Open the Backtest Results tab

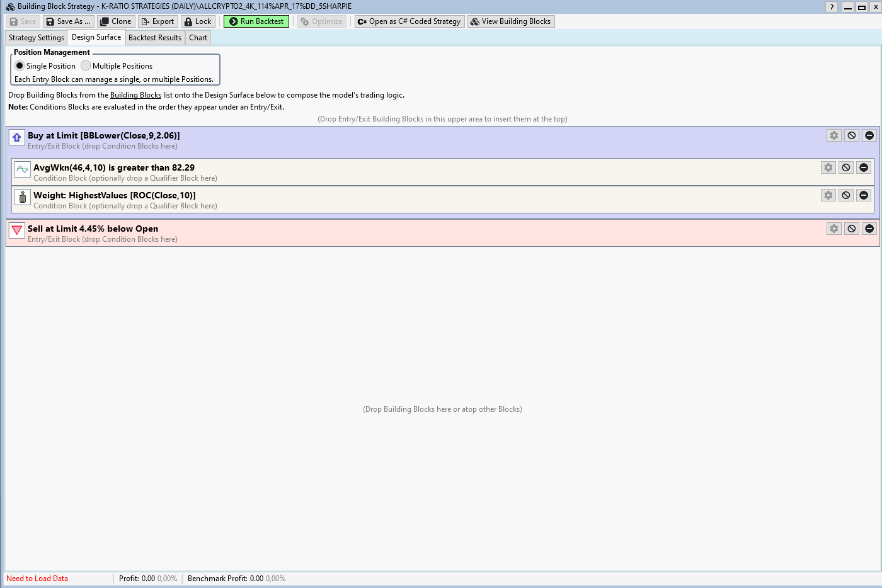pyautogui.click(x=155, y=38)
